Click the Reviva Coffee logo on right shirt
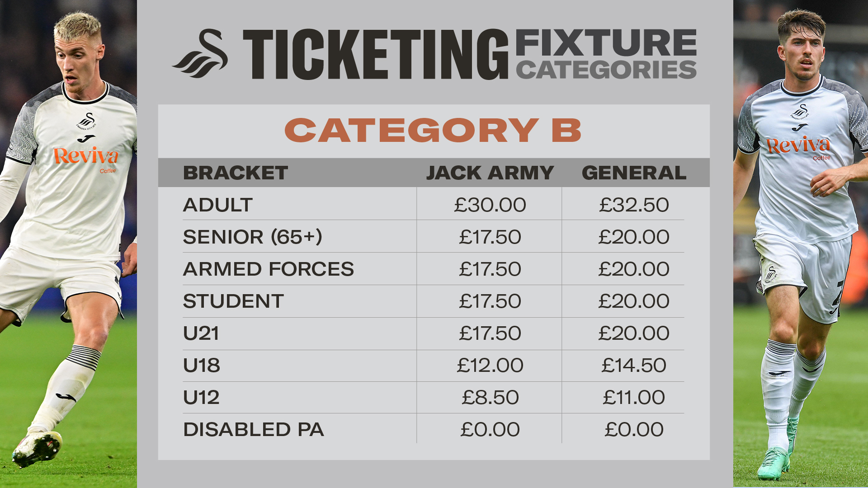The image size is (868, 488). [799, 147]
